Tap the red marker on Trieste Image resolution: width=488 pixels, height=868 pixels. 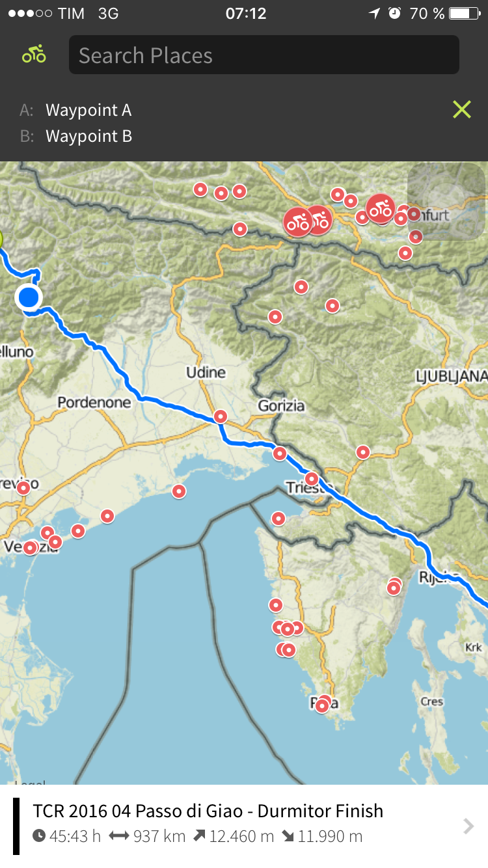pyautogui.click(x=312, y=479)
